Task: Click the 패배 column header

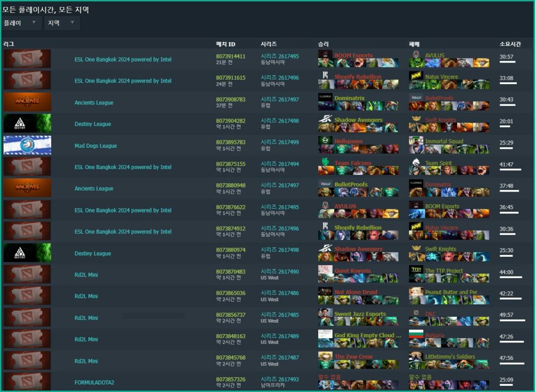Action: point(414,44)
